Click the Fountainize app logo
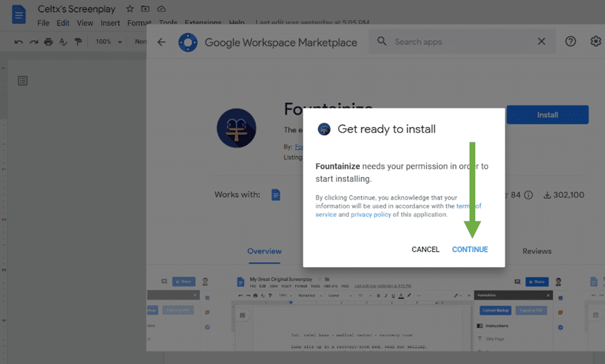 point(236,128)
